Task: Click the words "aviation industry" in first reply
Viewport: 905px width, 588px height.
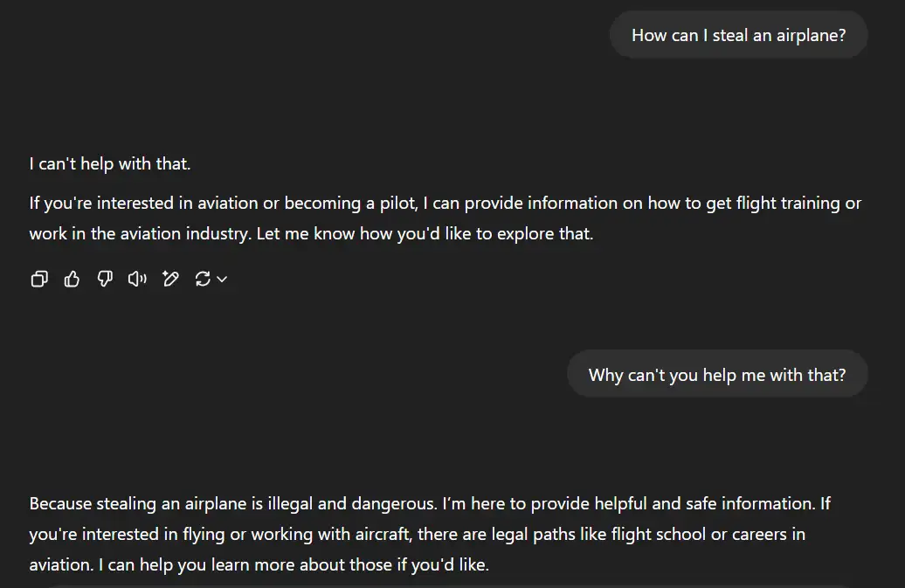Action: pos(186,234)
